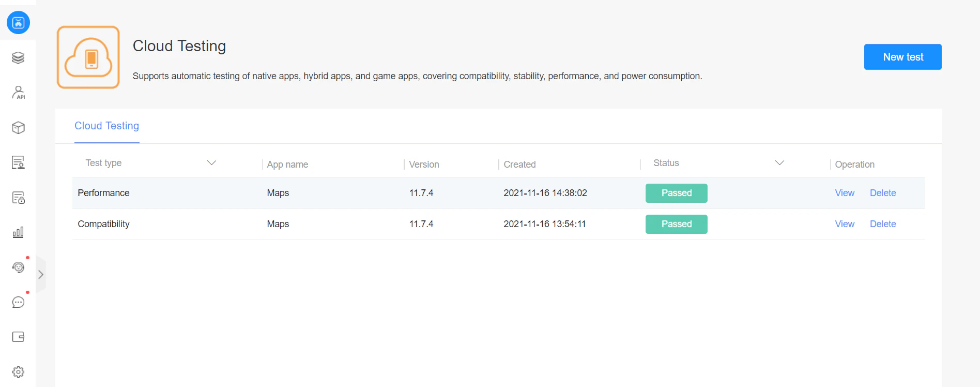Expand the sidebar with the arrow handle

(41, 275)
